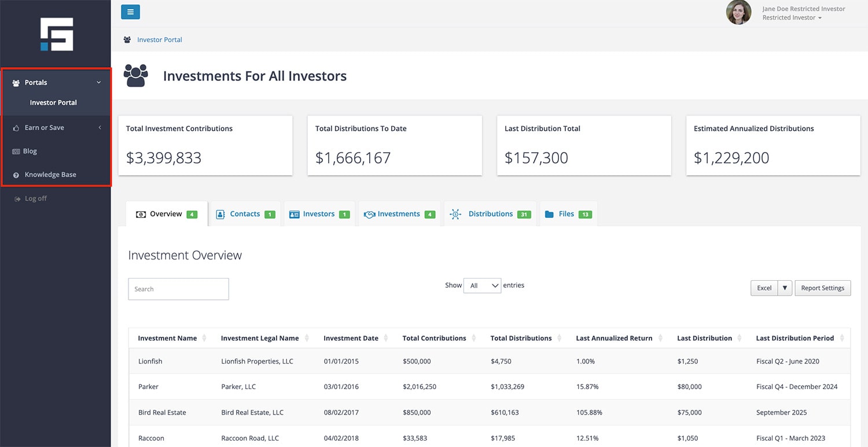The width and height of the screenshot is (868, 447).
Task: Click the Report Settings button
Action: pyautogui.click(x=822, y=288)
